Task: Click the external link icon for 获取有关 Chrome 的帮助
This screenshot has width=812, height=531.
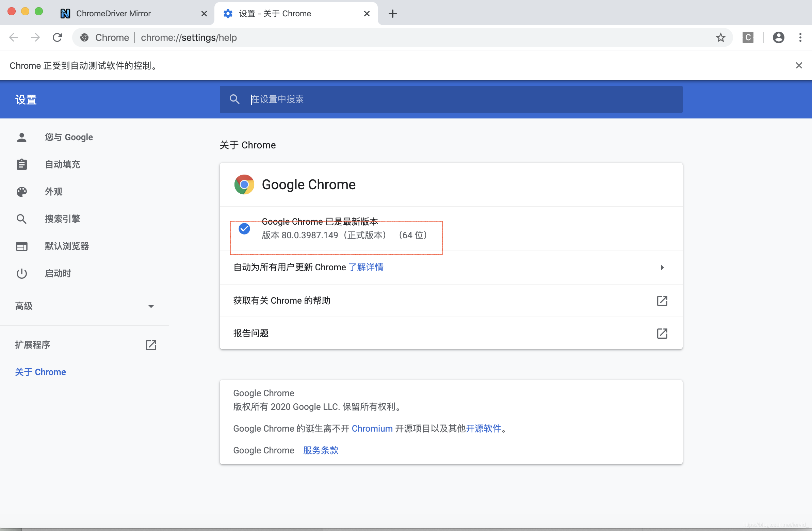Action: (662, 301)
